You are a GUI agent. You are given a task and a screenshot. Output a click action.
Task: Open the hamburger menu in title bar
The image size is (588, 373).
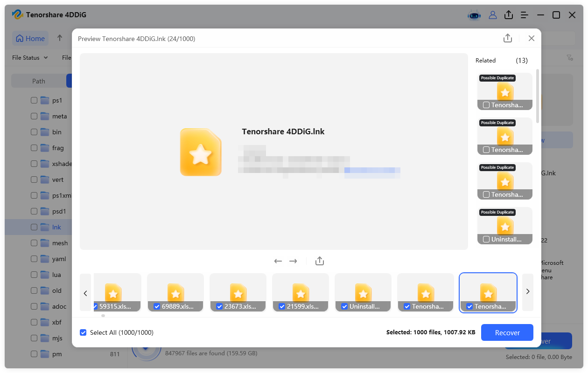525,15
